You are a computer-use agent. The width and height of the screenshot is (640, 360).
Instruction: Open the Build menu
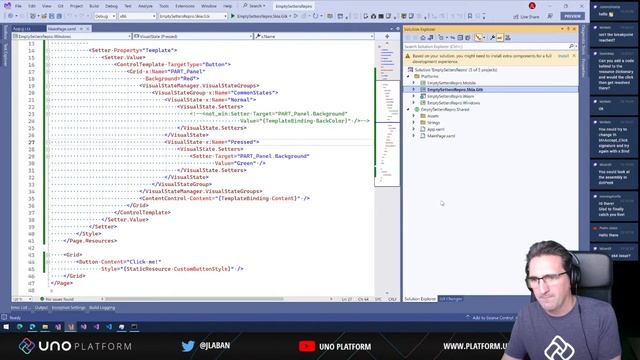click(x=94, y=6)
